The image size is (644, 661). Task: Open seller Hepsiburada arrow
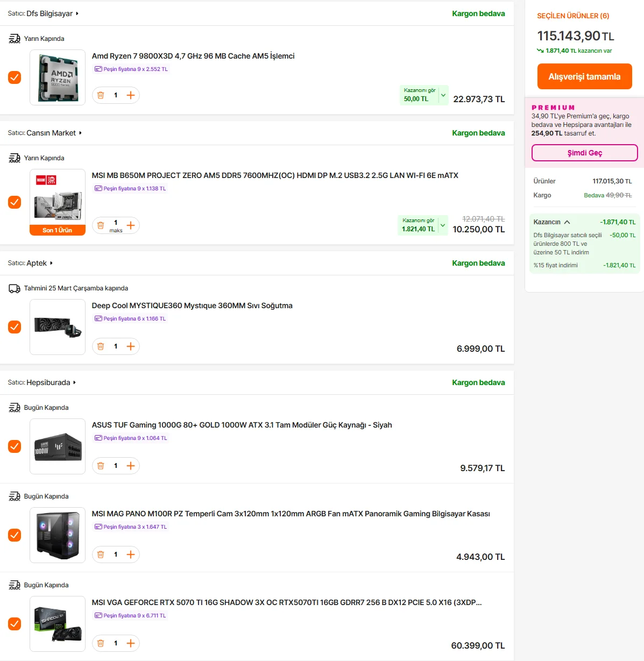(x=74, y=382)
